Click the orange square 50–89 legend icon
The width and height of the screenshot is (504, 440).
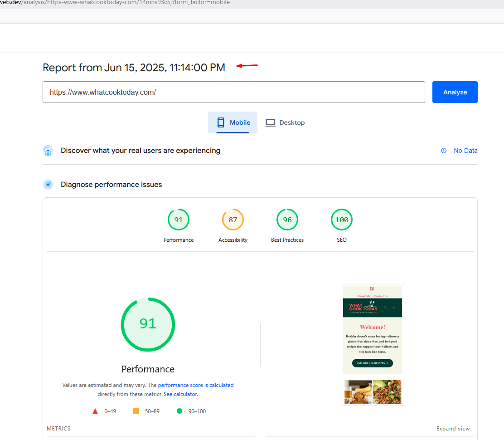(x=136, y=411)
